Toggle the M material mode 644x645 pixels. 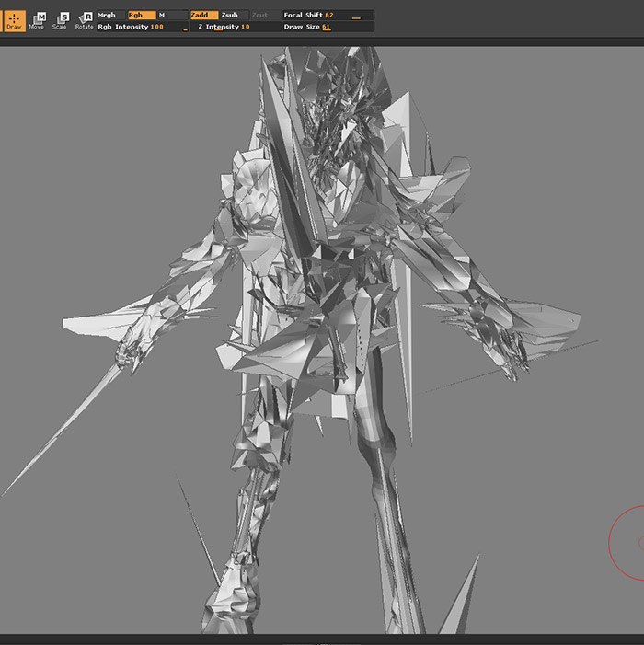tap(173, 16)
